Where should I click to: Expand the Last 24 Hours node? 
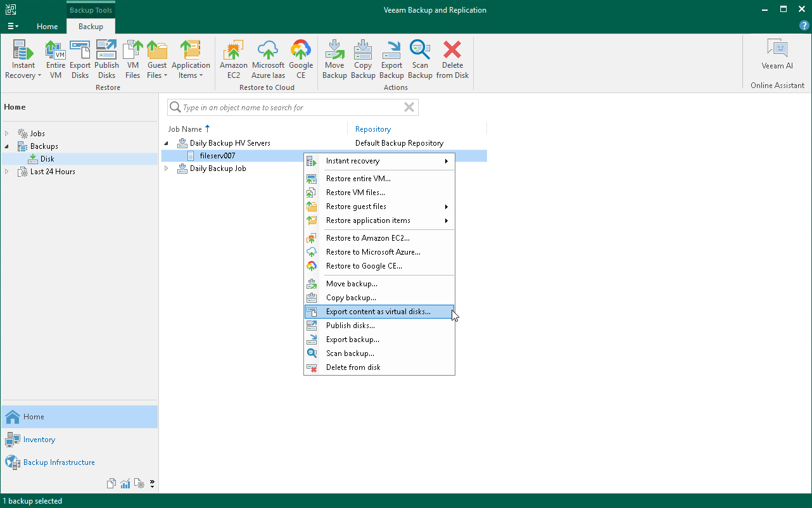pos(8,172)
